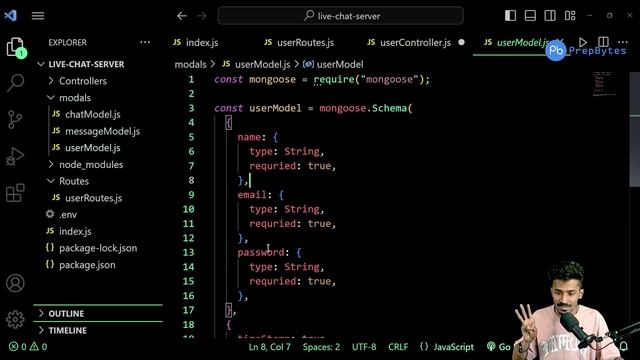Open package.json file

(x=87, y=265)
